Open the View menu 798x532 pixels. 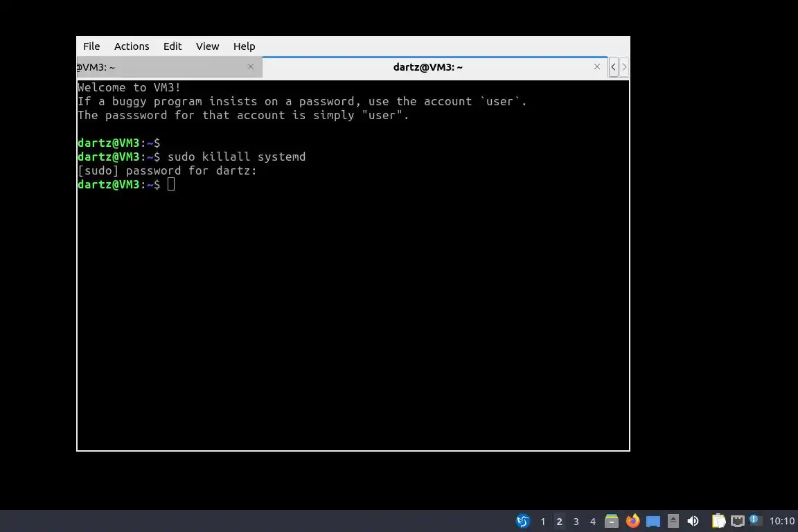(208, 46)
